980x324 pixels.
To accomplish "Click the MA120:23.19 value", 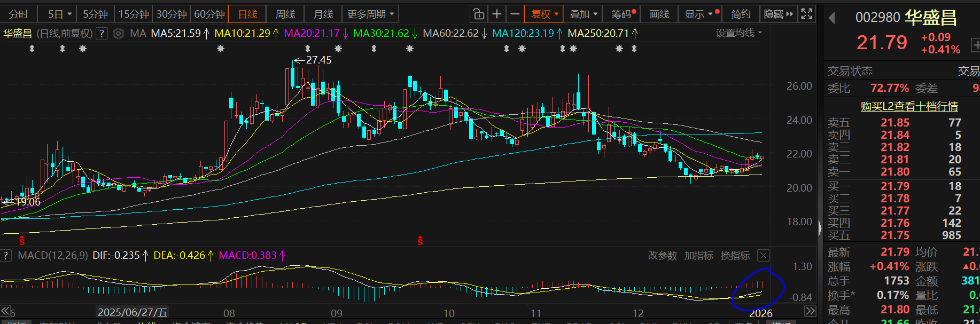I will coord(523,33).
